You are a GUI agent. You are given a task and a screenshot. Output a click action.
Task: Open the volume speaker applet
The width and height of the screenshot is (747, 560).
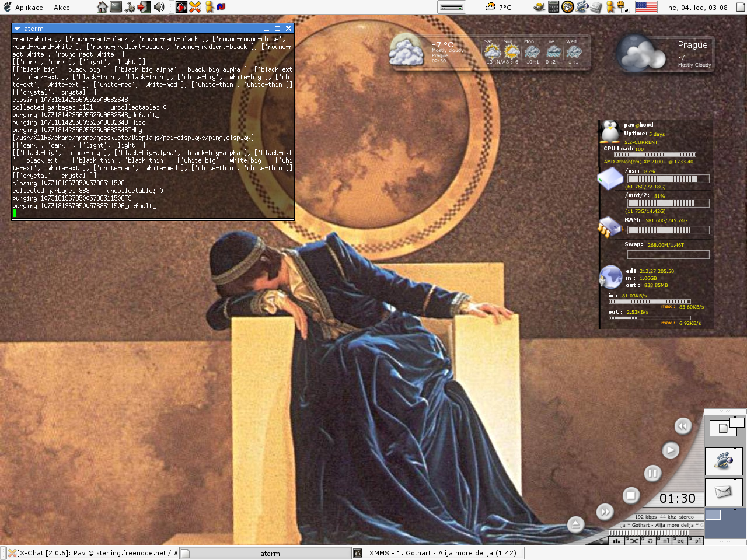[x=159, y=7]
